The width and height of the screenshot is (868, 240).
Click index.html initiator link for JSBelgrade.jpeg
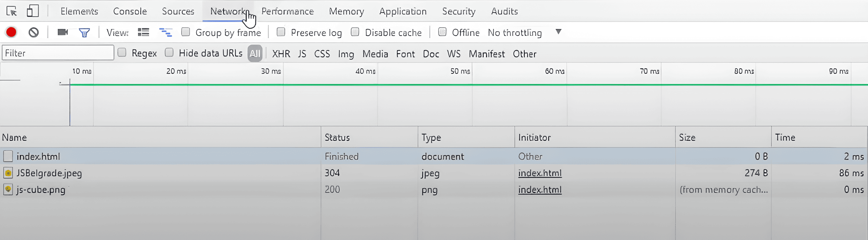pos(540,173)
